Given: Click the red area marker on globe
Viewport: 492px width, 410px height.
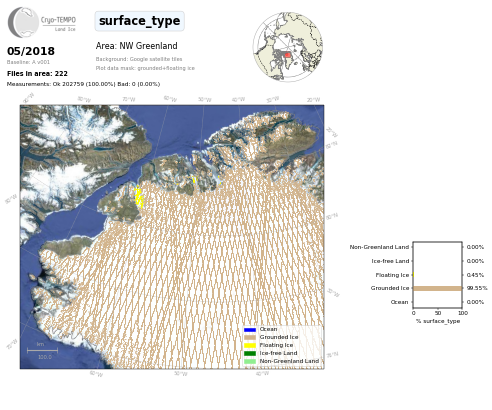Looking at the screenshot, I should pyautogui.click(x=288, y=55).
